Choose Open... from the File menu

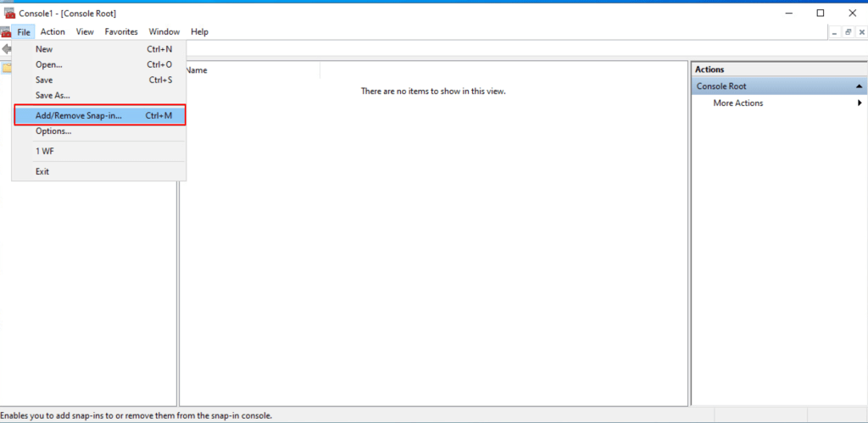tap(49, 64)
